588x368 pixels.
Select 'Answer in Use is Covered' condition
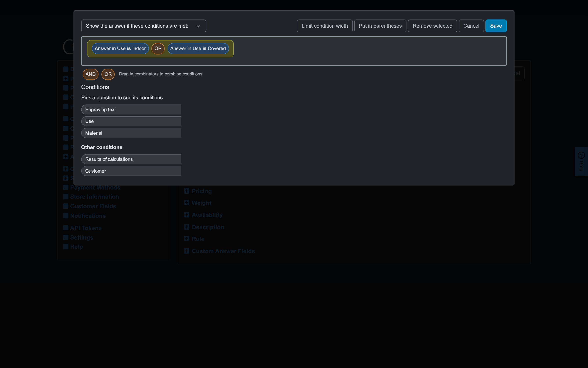198,48
